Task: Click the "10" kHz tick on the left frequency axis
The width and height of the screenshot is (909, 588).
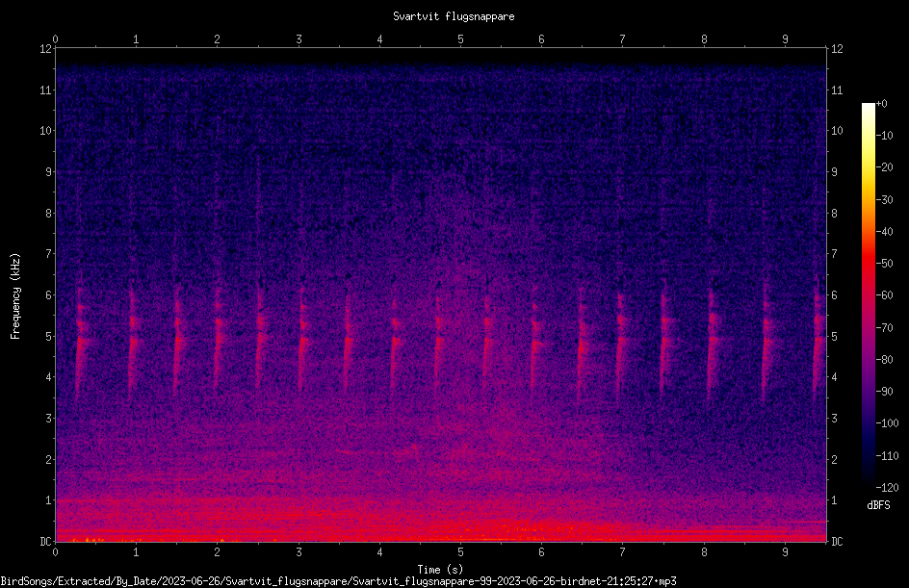Action: coord(45,131)
